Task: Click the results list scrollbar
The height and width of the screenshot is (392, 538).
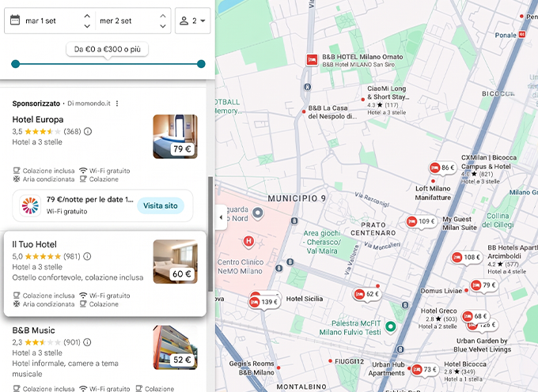Action: point(210,235)
